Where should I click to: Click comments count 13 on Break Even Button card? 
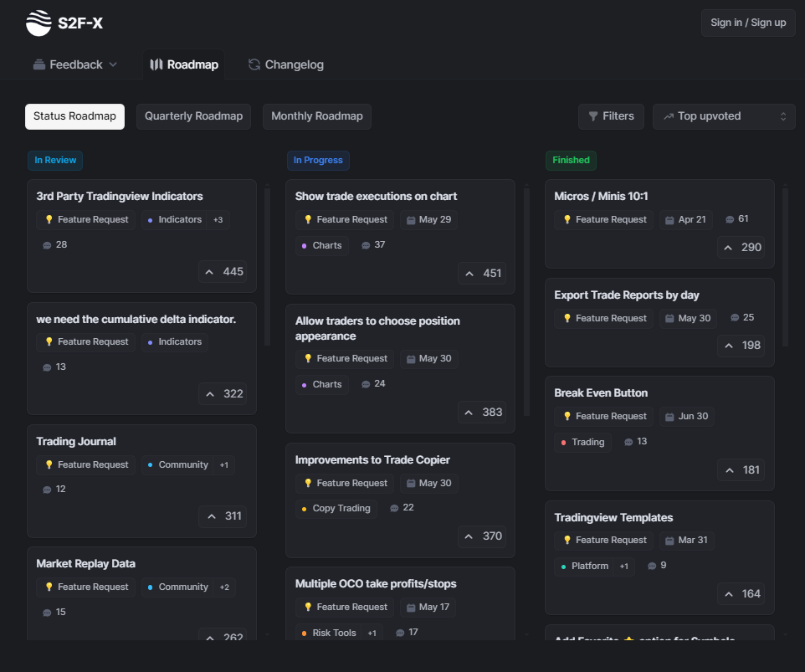(636, 442)
